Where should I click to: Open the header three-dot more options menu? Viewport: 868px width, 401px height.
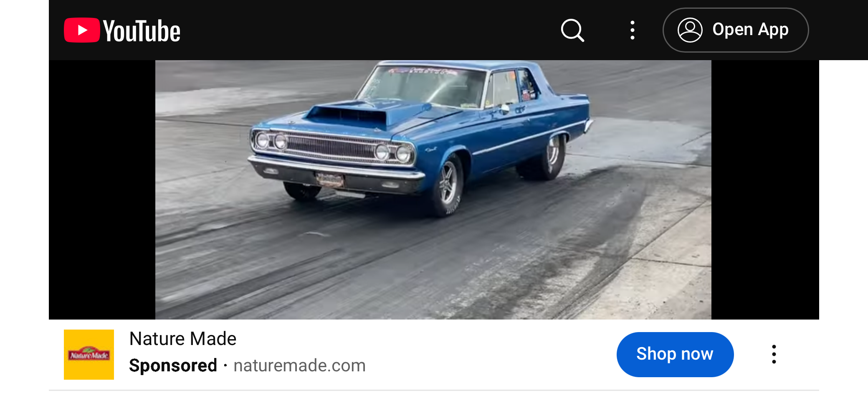[633, 30]
